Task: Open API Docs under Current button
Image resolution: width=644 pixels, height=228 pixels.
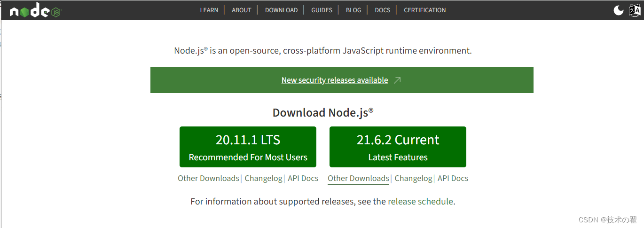Action: (x=453, y=178)
